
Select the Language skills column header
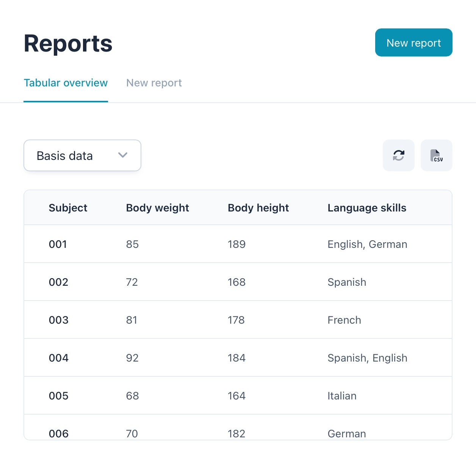[x=366, y=208]
